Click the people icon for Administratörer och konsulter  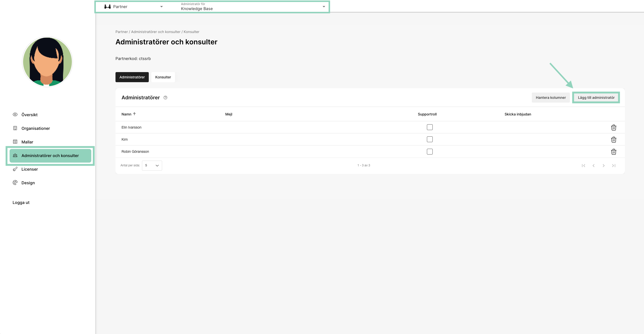click(15, 155)
